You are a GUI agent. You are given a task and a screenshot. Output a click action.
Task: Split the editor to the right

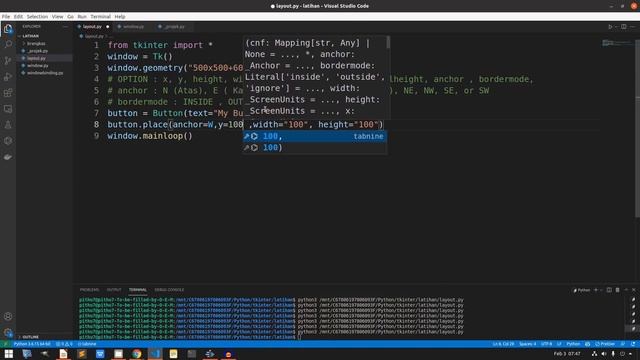pyautogui.click(x=624, y=27)
